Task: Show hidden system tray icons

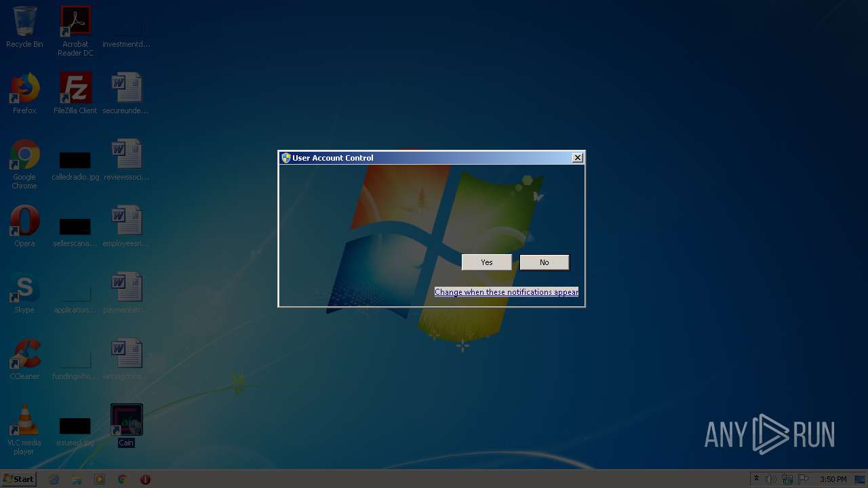Action: (757, 479)
